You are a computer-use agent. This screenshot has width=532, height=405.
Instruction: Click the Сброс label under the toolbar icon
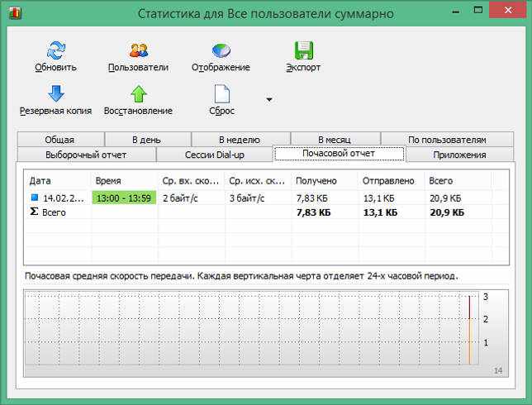click(x=222, y=111)
